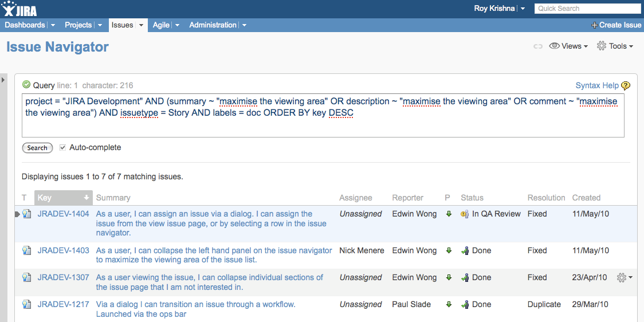644x322 pixels.
Task: Click the priority arrow icon for JRADEV-1403
Action: tap(449, 250)
